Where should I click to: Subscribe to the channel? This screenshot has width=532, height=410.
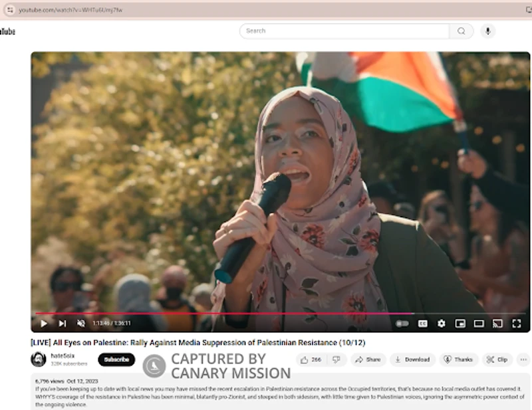click(x=116, y=359)
